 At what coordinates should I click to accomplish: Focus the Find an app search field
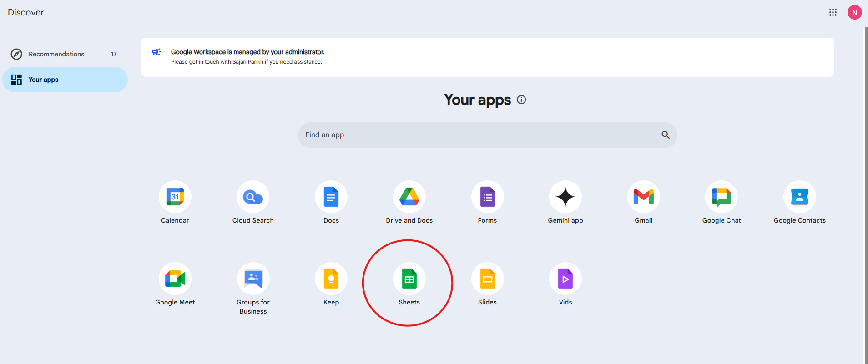(488, 135)
